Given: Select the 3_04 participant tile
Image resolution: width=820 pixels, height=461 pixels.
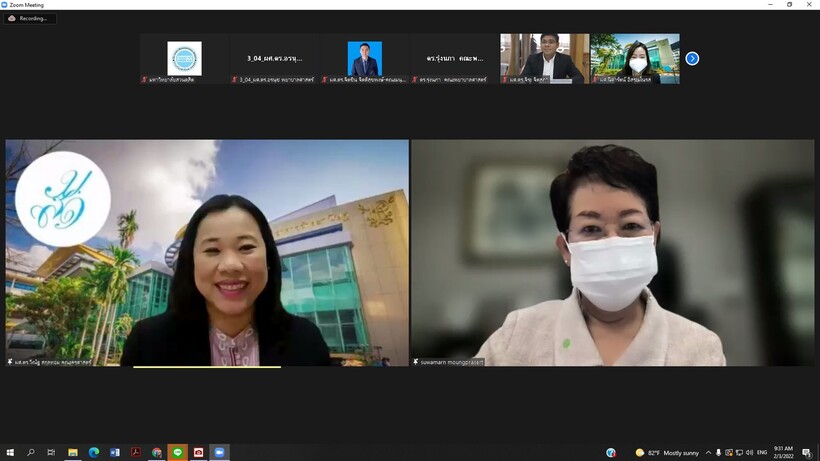Looking at the screenshot, I should (x=274, y=58).
